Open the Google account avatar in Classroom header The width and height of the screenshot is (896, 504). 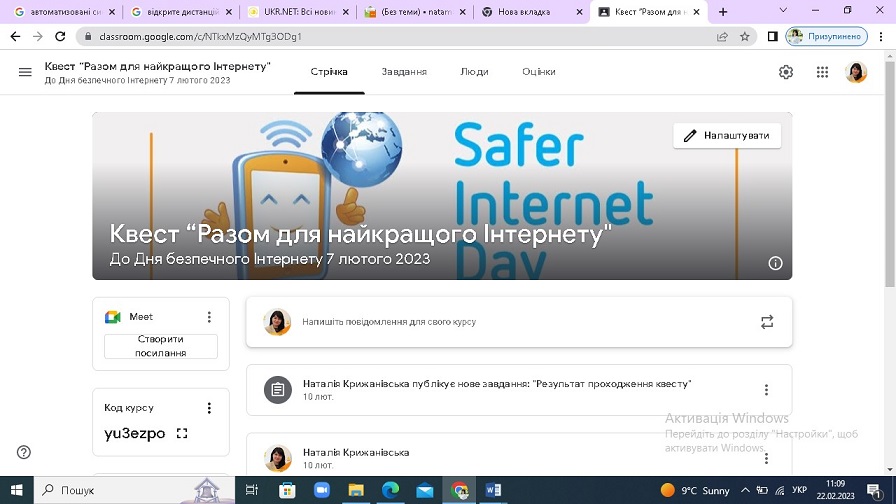coord(856,72)
